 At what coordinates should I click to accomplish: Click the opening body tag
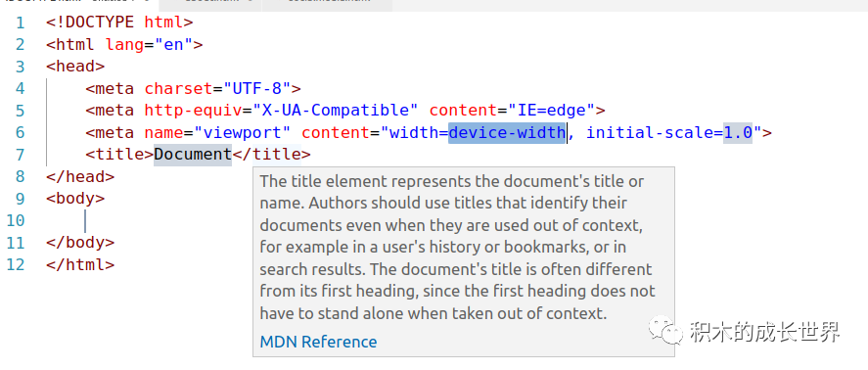pyautogui.click(x=75, y=199)
